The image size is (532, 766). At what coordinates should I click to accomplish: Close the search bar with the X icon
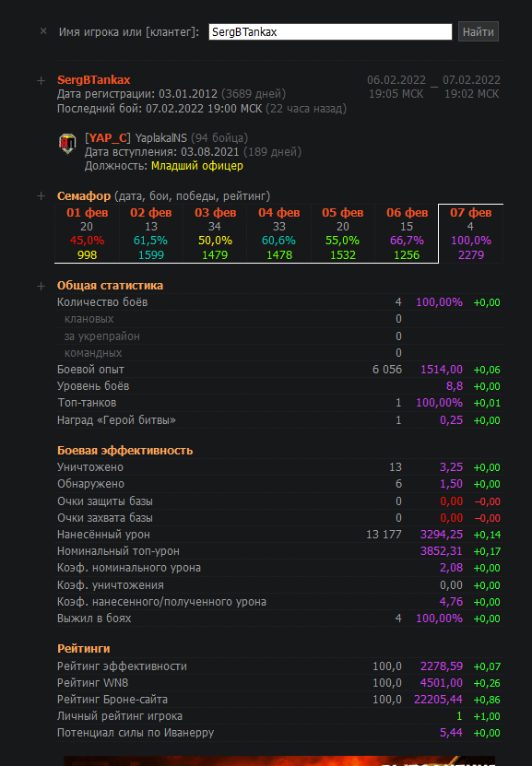point(43,31)
